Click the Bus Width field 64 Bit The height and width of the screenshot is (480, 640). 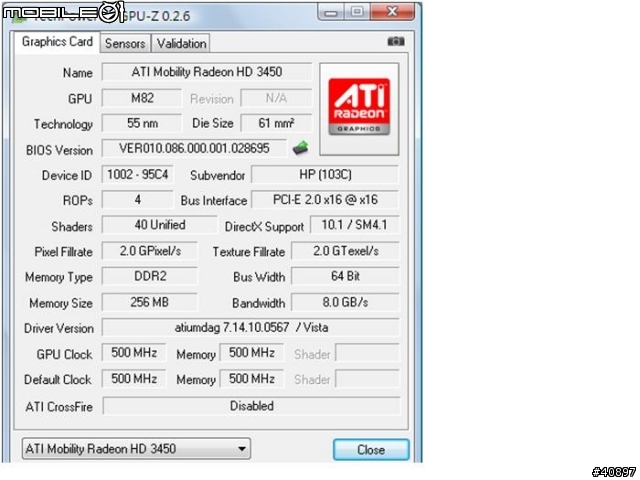tap(345, 276)
